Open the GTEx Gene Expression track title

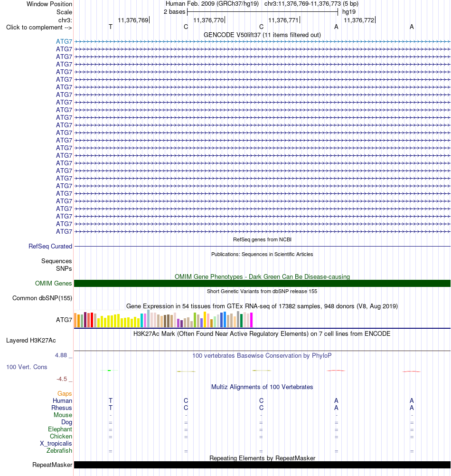pyautogui.click(x=262, y=306)
